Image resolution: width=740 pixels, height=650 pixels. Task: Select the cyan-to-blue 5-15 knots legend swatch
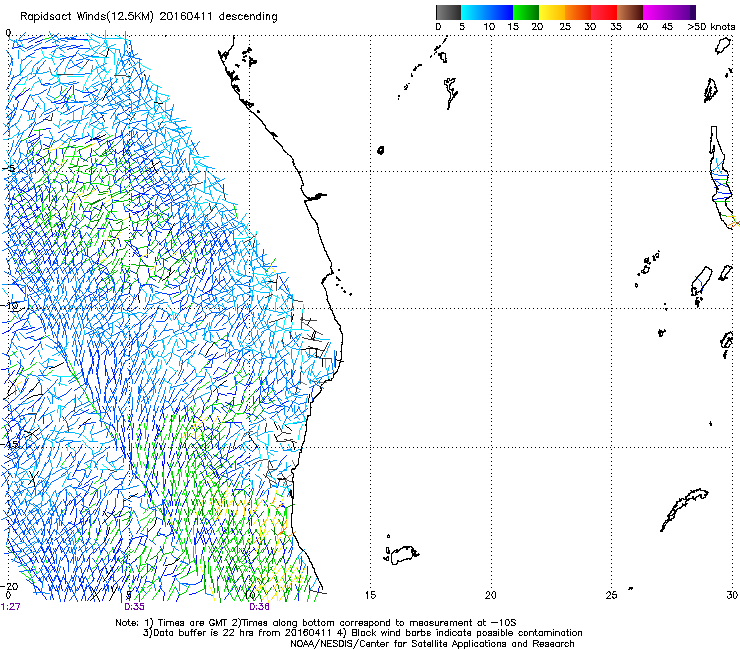click(487, 12)
